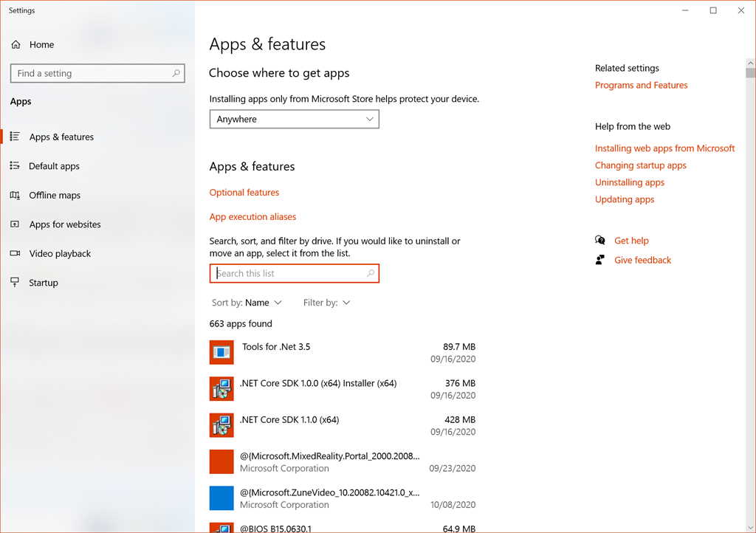Click the Home house icon
This screenshot has width=756, height=533.
coord(16,44)
